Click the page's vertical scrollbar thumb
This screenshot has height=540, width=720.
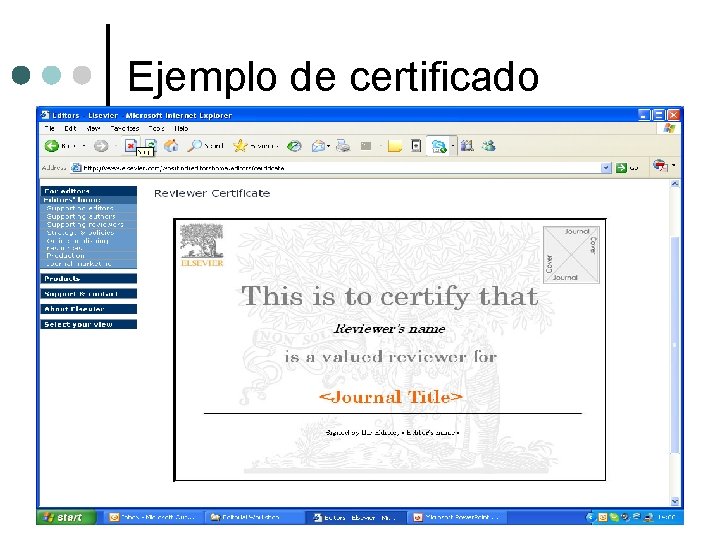point(675,344)
